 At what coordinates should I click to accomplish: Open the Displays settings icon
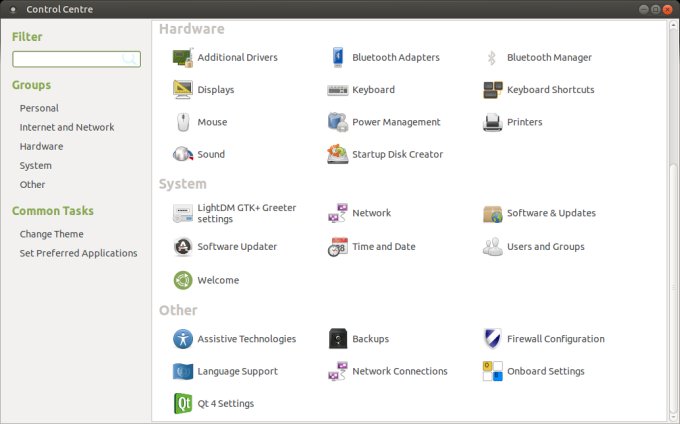point(183,90)
